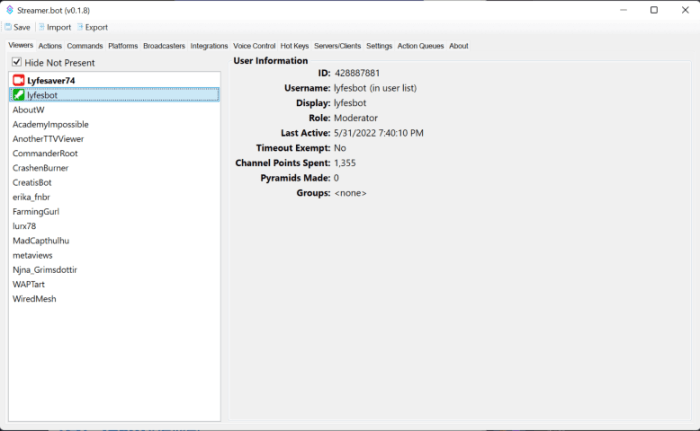Close the Streamer.bot window
The image size is (700, 431).
pyautogui.click(x=685, y=10)
